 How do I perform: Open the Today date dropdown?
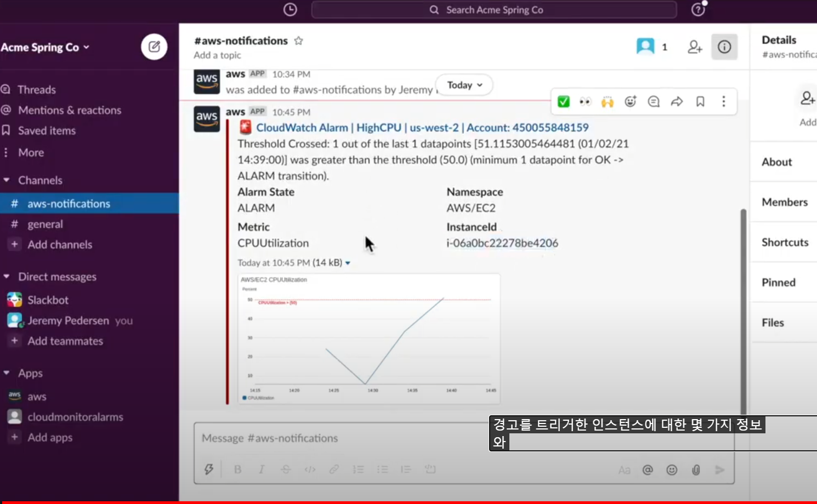pos(464,85)
